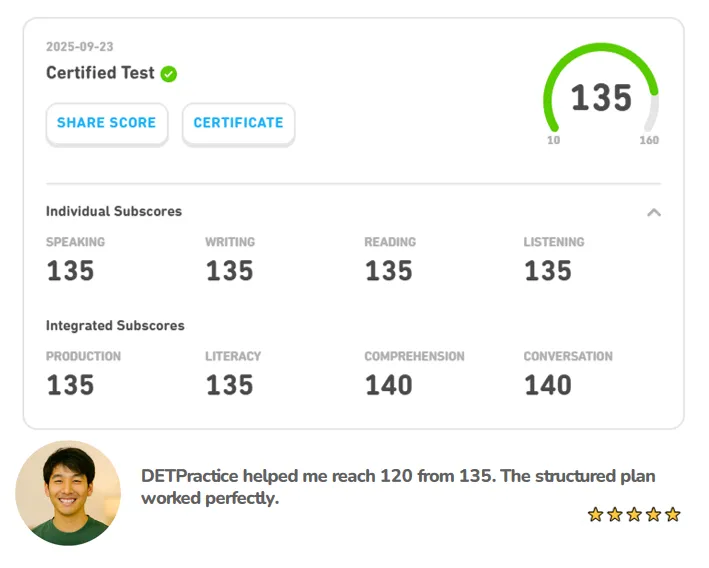The width and height of the screenshot is (709, 568).
Task: Select the Production integrated subscore
Action: [71, 385]
